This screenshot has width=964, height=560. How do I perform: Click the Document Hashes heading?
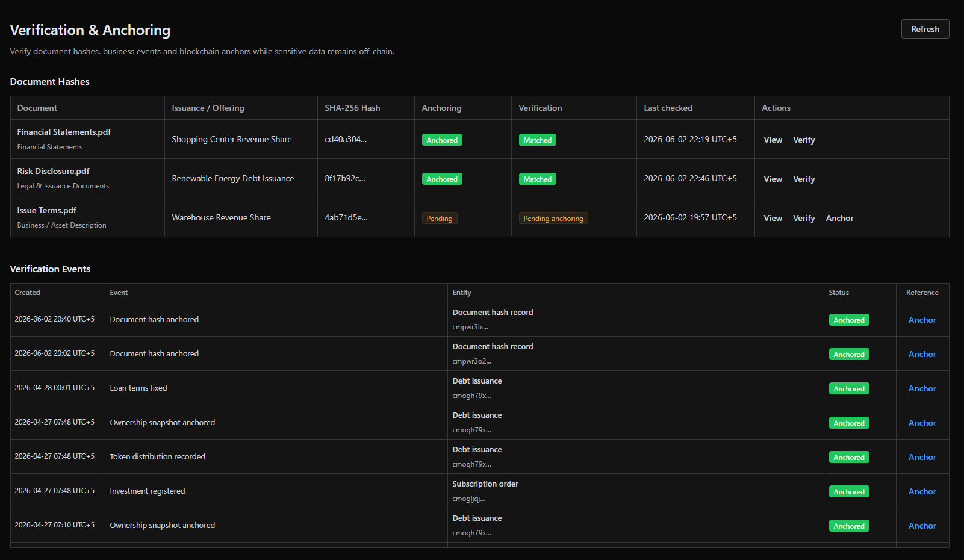click(x=49, y=82)
